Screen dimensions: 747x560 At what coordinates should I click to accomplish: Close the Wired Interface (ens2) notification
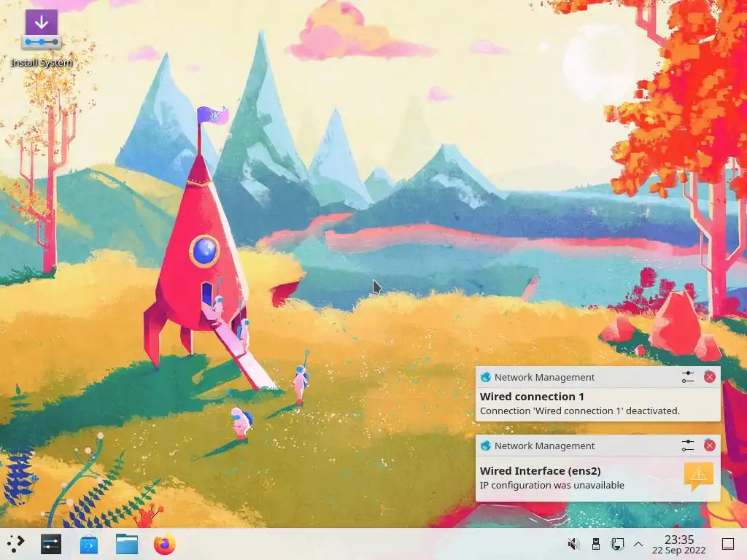709,446
